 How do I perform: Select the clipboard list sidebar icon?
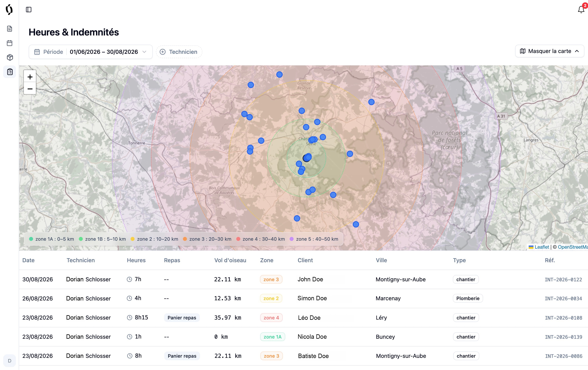coord(10,72)
